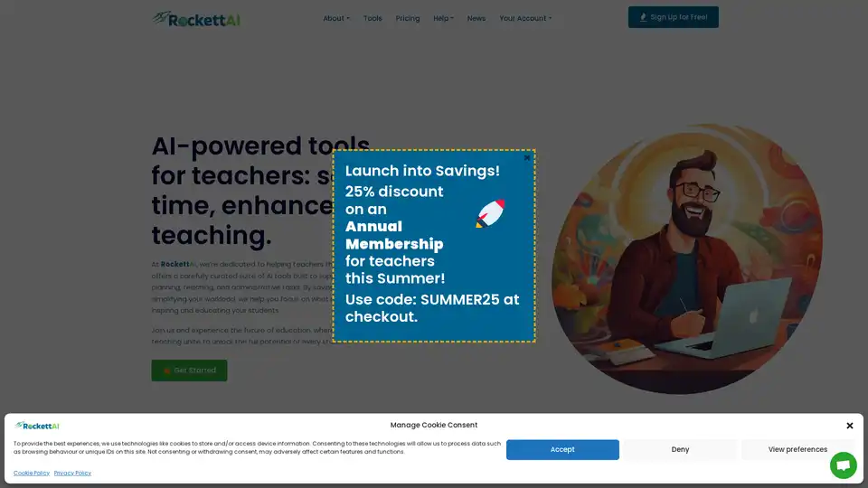Click the teacher with laptop illustration

687,259
